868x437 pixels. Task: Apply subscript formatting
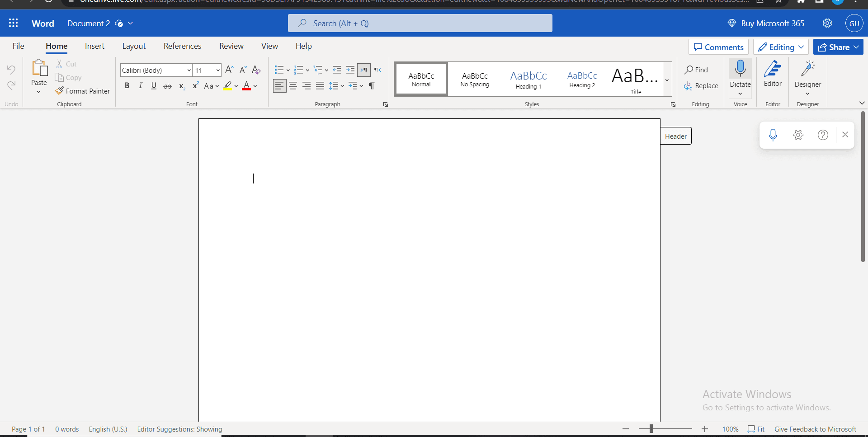(182, 86)
